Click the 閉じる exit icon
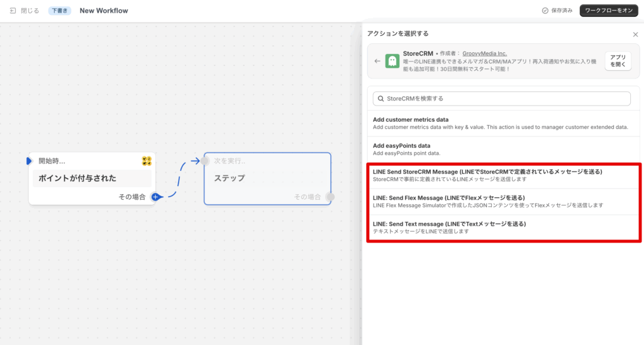The width and height of the screenshot is (644, 345). pyautogui.click(x=13, y=11)
